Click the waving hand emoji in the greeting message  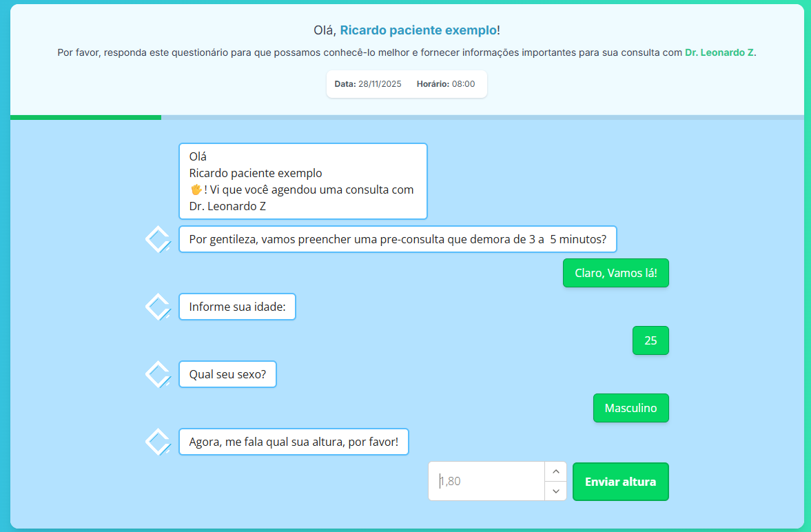tap(195, 189)
